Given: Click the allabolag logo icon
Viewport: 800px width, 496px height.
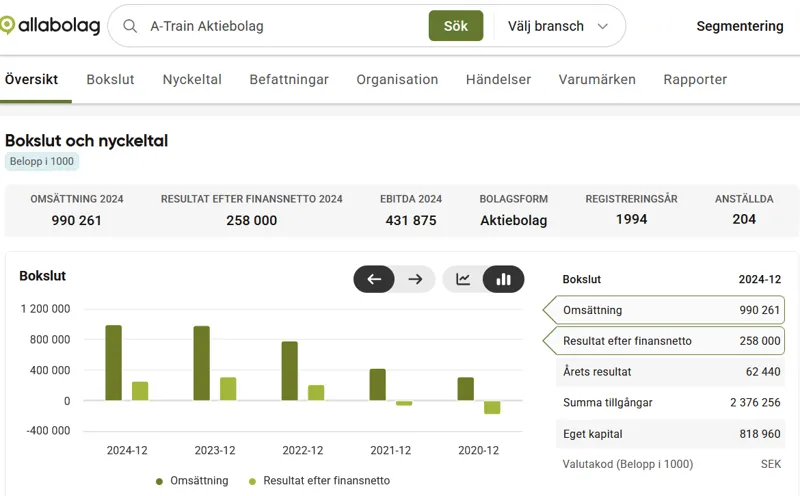Looking at the screenshot, I should (8, 25).
